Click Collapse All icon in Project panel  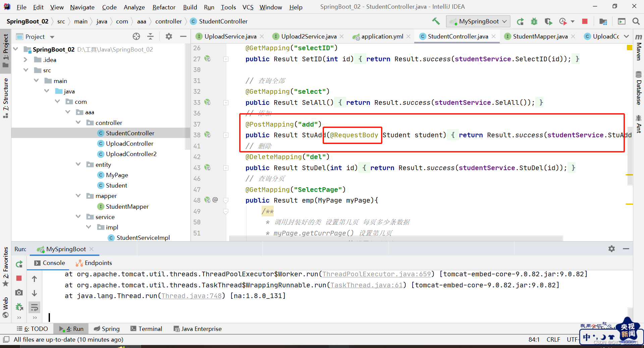(151, 37)
